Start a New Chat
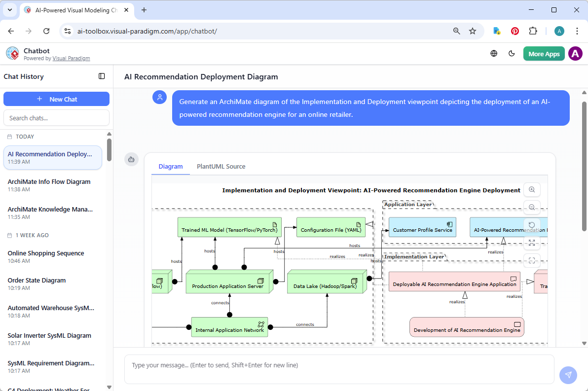This screenshot has width=588, height=391. [56, 99]
